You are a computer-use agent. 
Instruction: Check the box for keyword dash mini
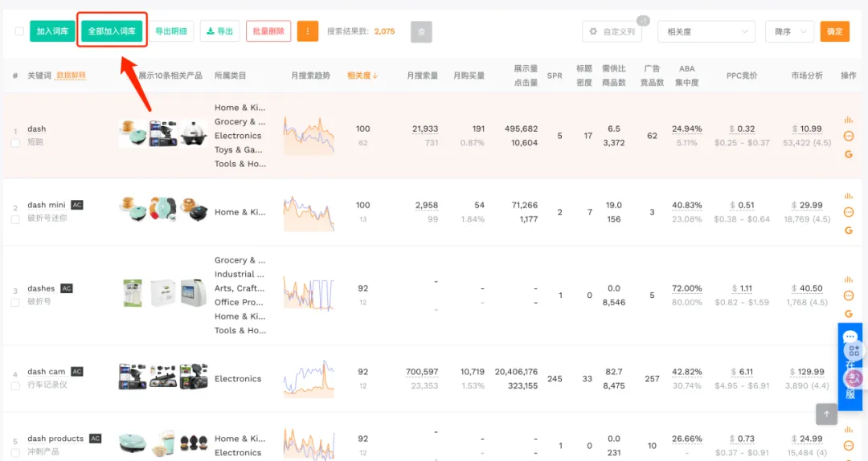(x=15, y=220)
